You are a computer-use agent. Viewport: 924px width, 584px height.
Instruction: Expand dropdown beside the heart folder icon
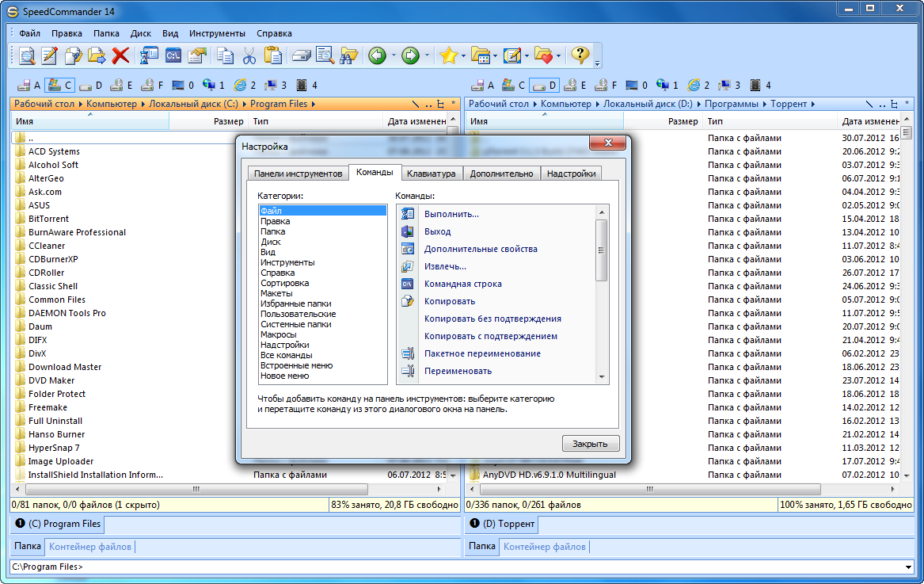click(x=557, y=56)
